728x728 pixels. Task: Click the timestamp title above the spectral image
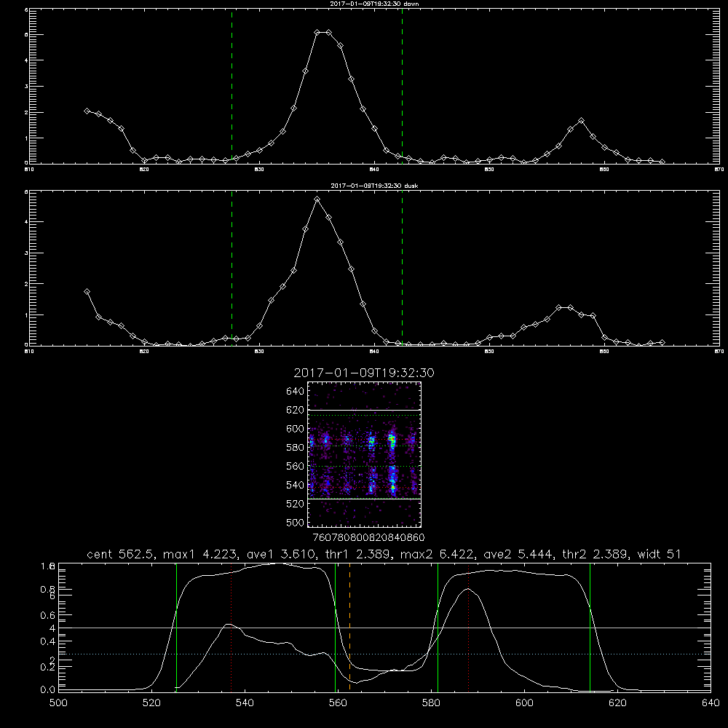click(x=364, y=373)
